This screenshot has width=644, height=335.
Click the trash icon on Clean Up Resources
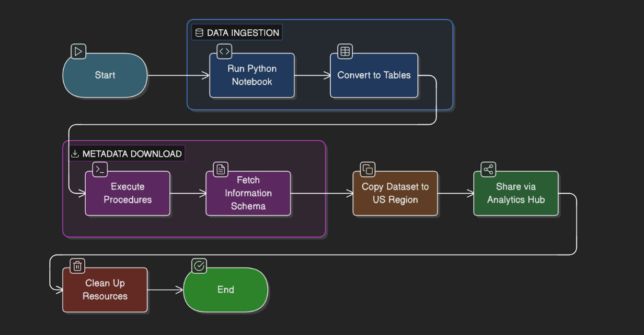(x=77, y=266)
